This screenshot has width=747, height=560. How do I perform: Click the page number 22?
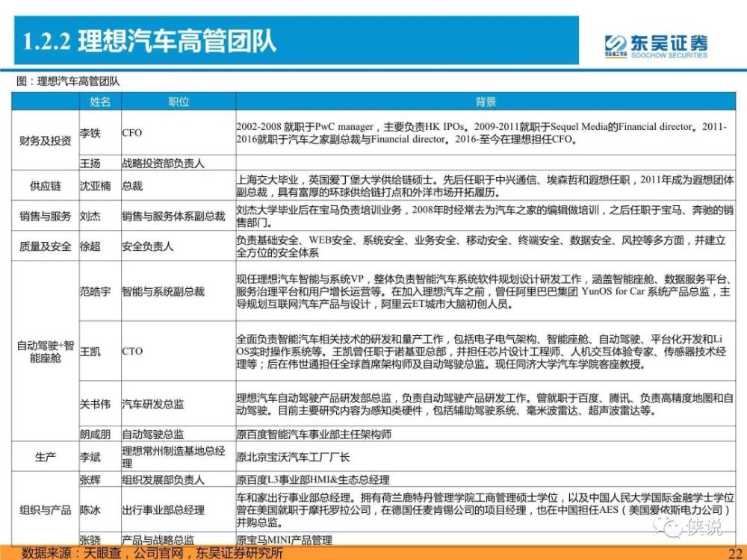[736, 553]
